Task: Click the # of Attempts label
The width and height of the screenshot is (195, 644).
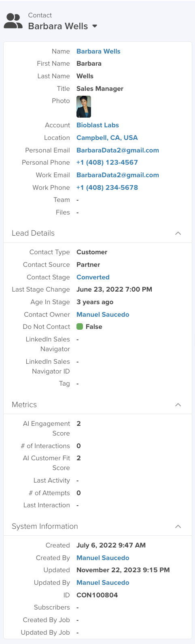Action: coord(49,493)
